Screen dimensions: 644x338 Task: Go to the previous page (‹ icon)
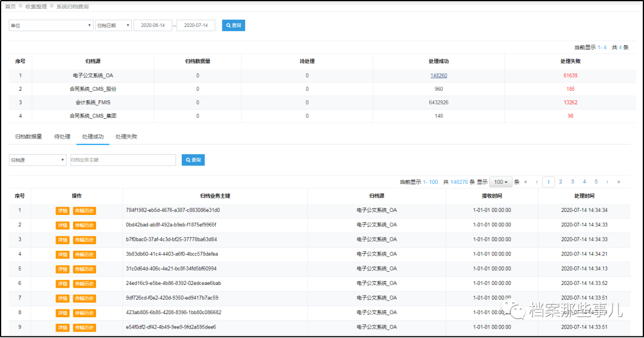(x=537, y=182)
